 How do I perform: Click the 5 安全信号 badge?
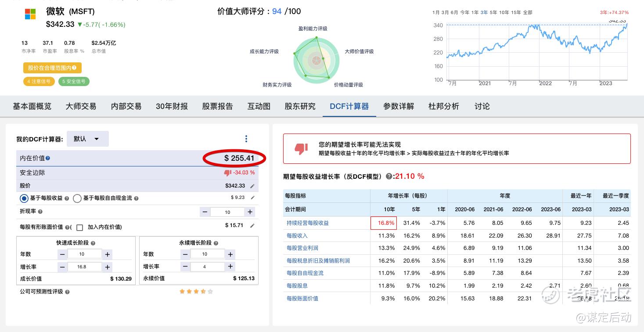(74, 81)
